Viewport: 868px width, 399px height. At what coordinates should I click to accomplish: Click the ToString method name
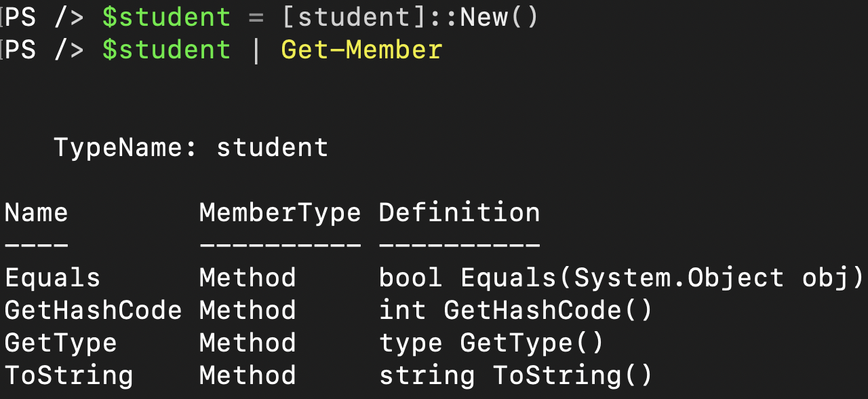coord(69,375)
